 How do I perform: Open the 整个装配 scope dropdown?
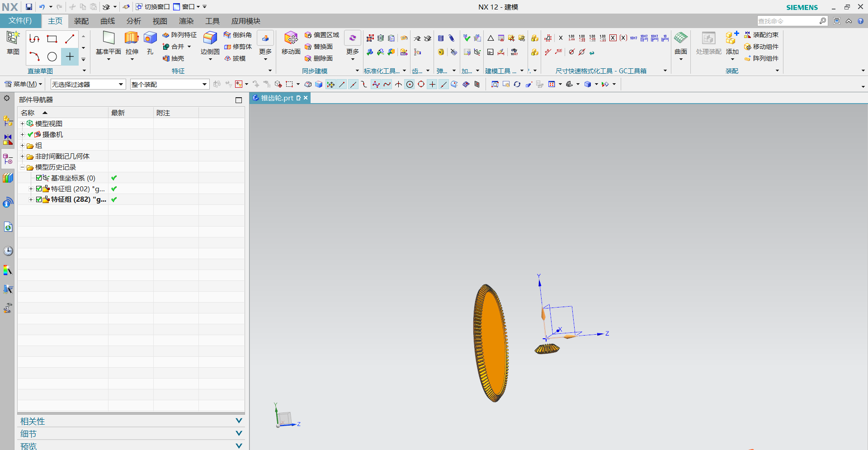[170, 84]
